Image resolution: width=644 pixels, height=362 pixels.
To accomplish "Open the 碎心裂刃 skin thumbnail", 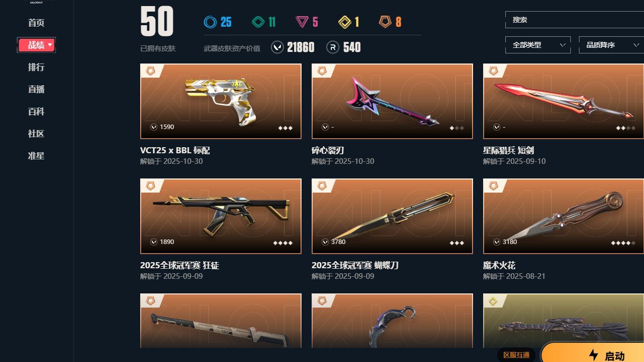I will pyautogui.click(x=392, y=101).
